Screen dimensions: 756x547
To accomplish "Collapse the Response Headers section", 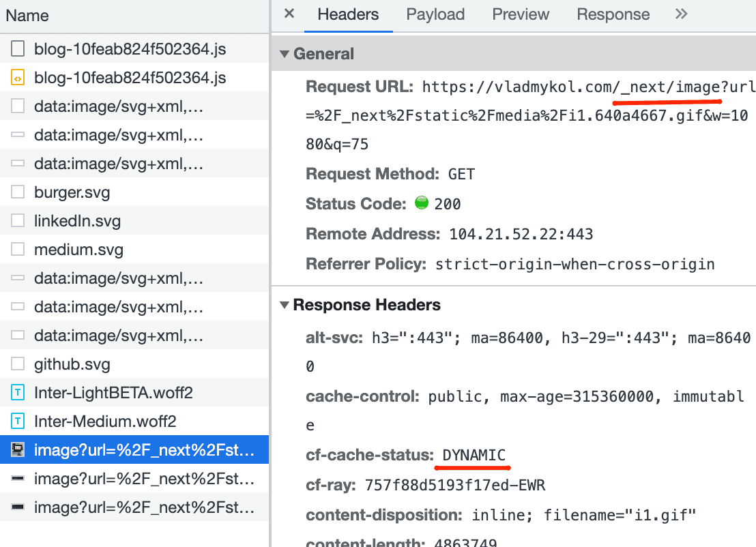I will (x=285, y=306).
